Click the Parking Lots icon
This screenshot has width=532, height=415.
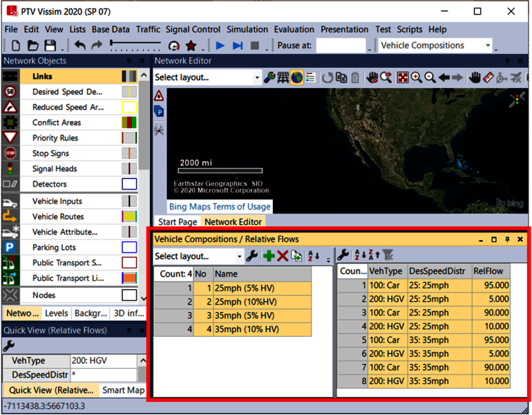pos(10,248)
